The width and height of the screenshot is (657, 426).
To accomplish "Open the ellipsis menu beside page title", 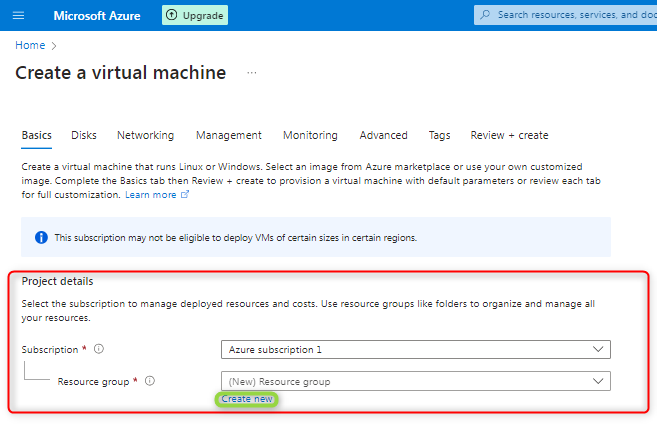I will [252, 73].
